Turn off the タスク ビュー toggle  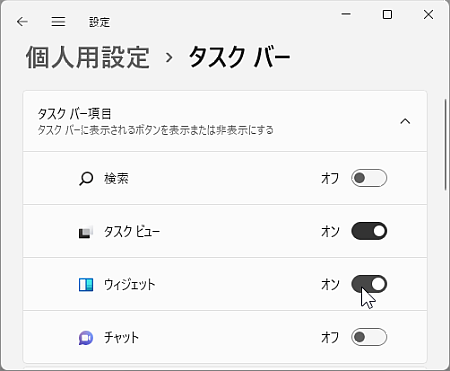tap(369, 231)
